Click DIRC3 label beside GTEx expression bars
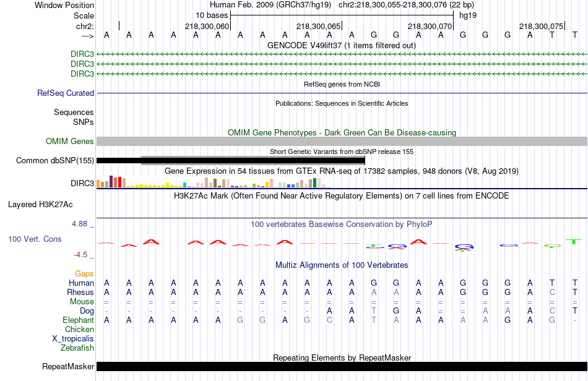Screen dimensions: 588x381 82,183
